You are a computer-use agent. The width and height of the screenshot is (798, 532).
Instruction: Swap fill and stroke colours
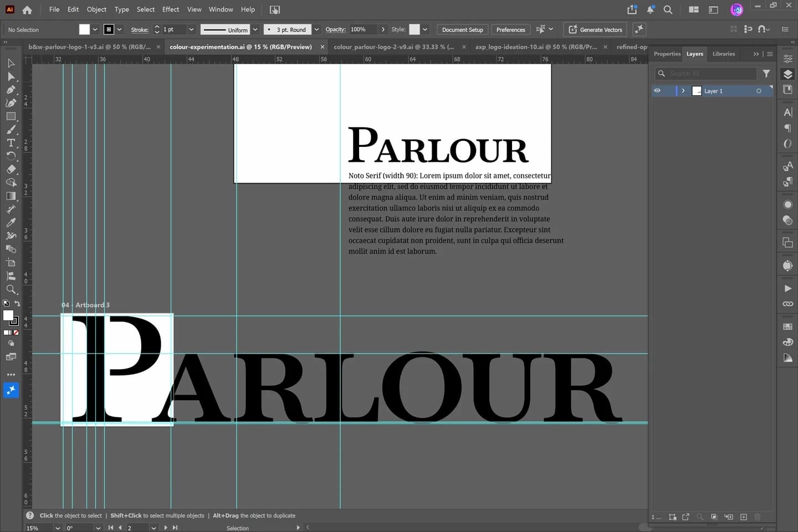click(x=17, y=303)
